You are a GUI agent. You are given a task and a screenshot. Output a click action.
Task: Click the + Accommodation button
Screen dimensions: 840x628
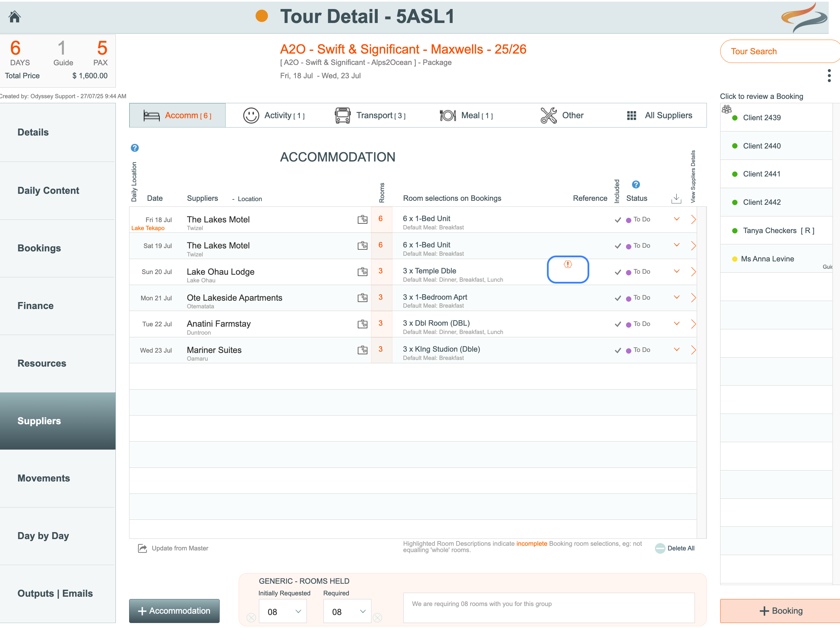coord(174,611)
